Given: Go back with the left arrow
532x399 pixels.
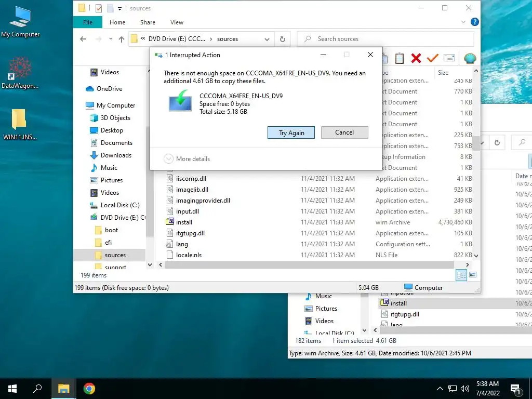Looking at the screenshot, I should click(83, 39).
